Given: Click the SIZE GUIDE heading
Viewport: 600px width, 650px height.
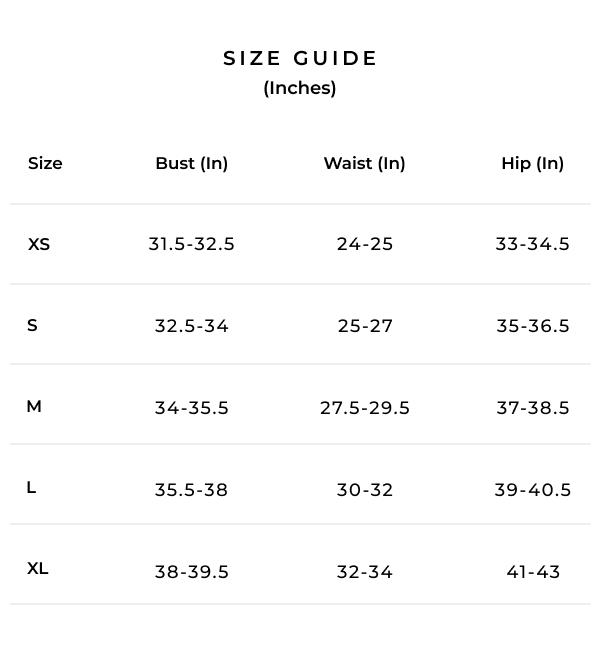Looking at the screenshot, I should (x=300, y=59).
